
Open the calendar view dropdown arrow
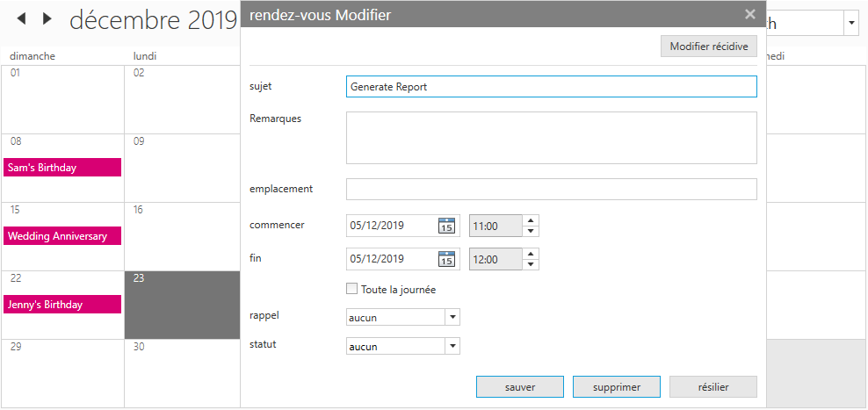point(851,24)
